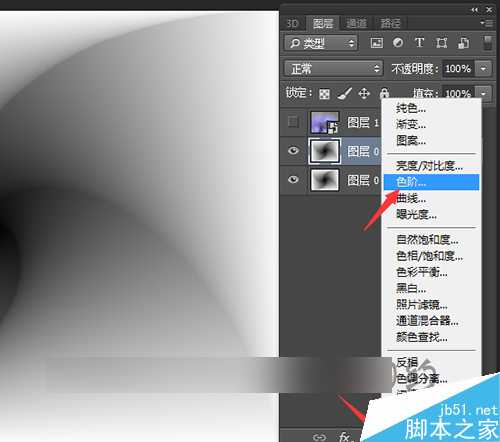Hide the bottom-most 图层 0 layer eye
This screenshot has height=442, width=500.
point(293,180)
